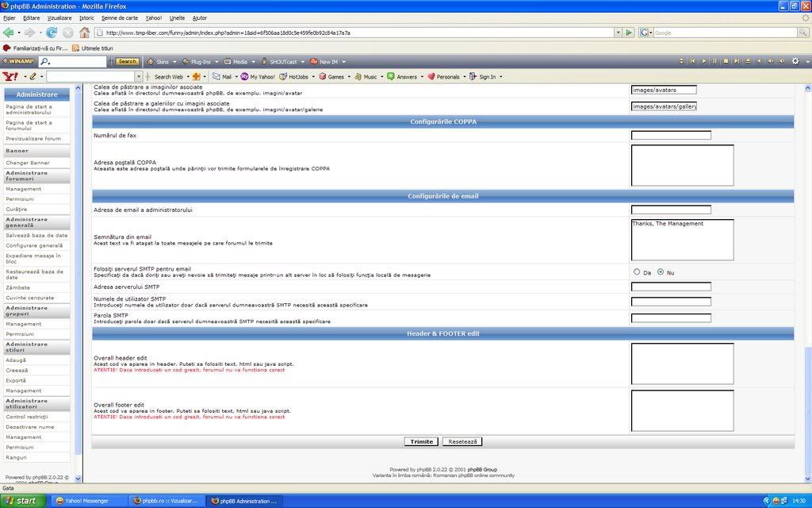Viewport: 812px width, 508px height.
Task: Select 'Nu' for SMTP server usage
Action: [661, 271]
